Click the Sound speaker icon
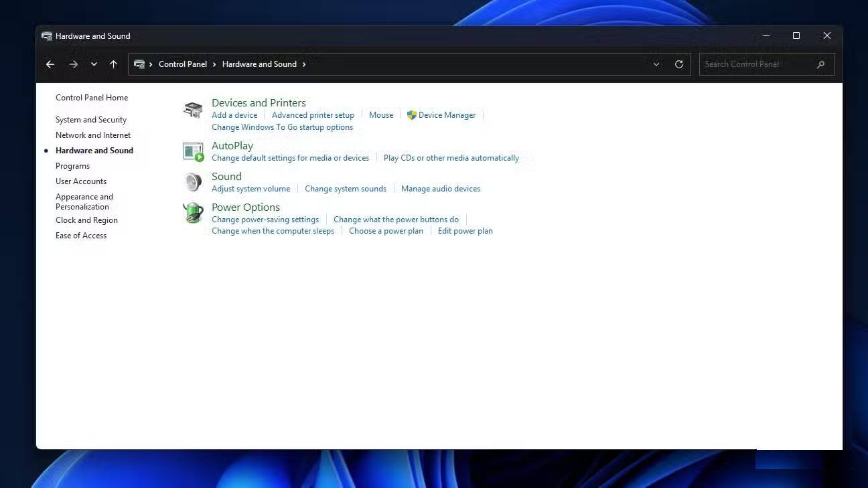 point(193,182)
